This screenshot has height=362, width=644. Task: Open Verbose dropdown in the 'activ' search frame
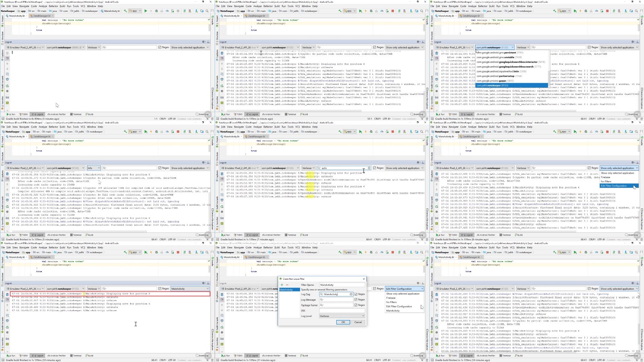point(308,168)
